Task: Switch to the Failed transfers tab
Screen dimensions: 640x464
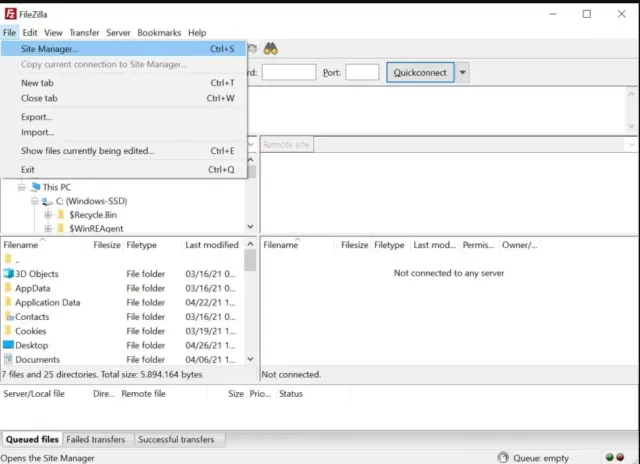Action: (x=96, y=439)
